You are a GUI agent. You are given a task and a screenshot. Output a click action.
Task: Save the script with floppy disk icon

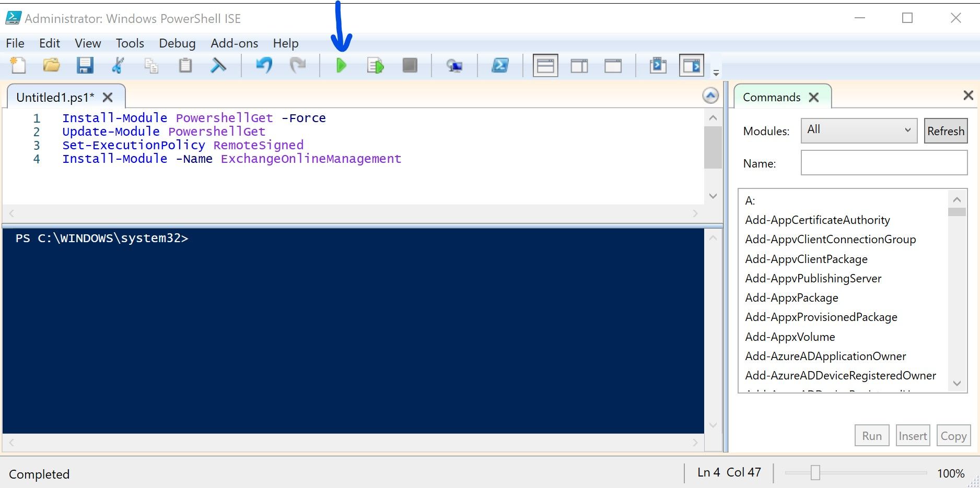point(85,65)
